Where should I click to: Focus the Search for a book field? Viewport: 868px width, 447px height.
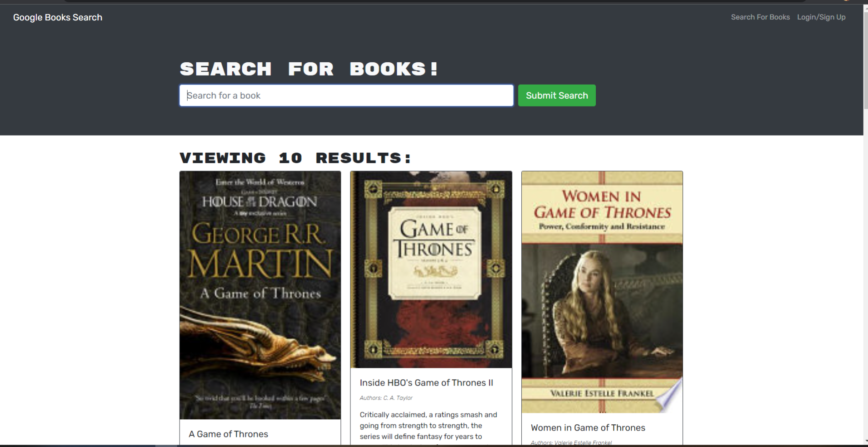pos(346,95)
